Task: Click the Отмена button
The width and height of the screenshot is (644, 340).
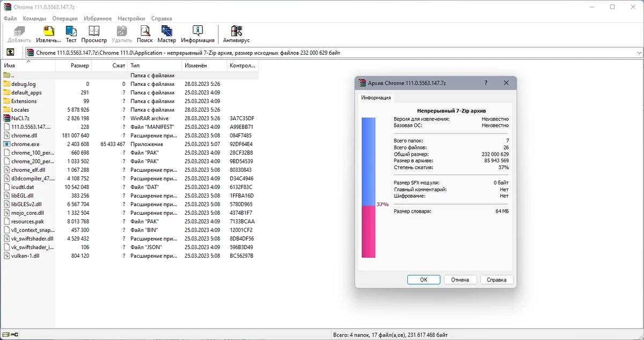Action: (460, 280)
